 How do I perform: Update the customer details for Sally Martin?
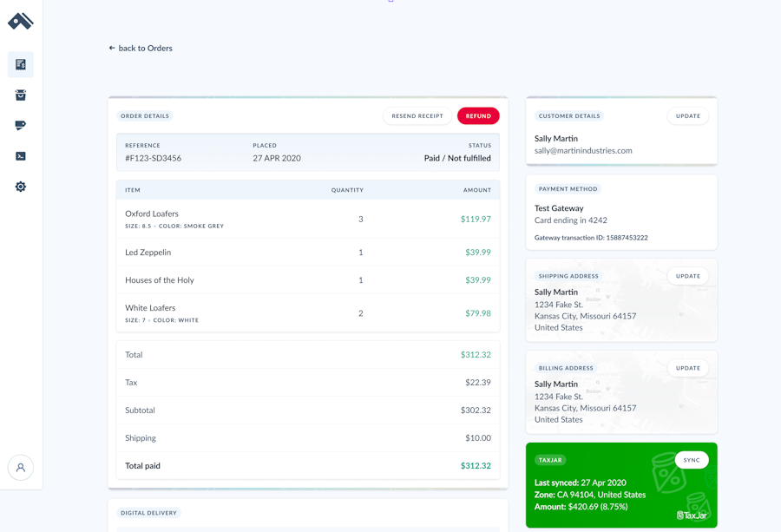point(687,115)
